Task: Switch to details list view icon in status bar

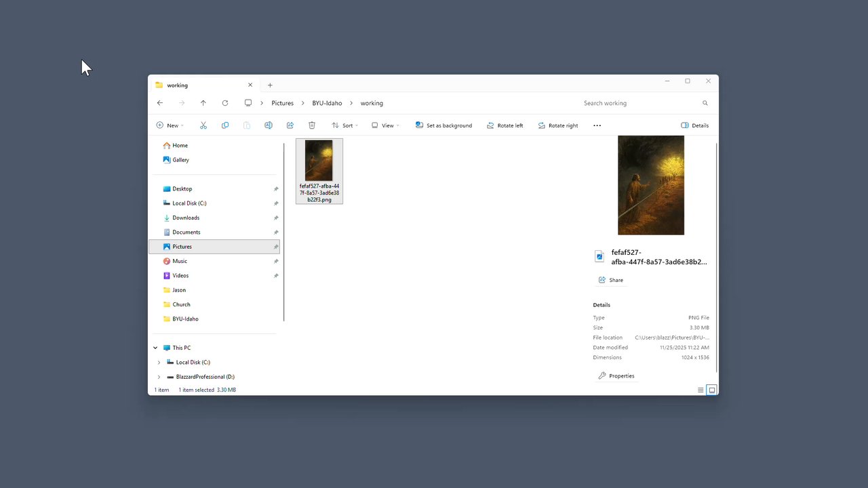Action: point(701,390)
